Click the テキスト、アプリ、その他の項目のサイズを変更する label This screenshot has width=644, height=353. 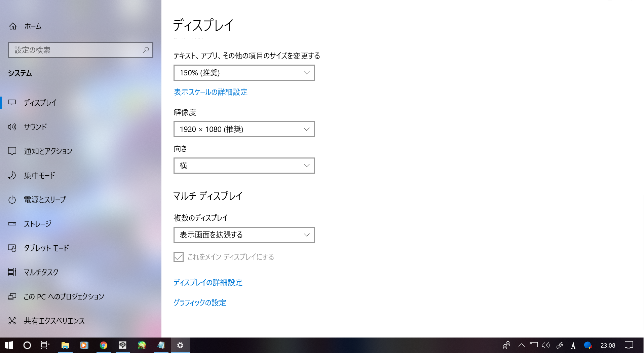(x=247, y=56)
